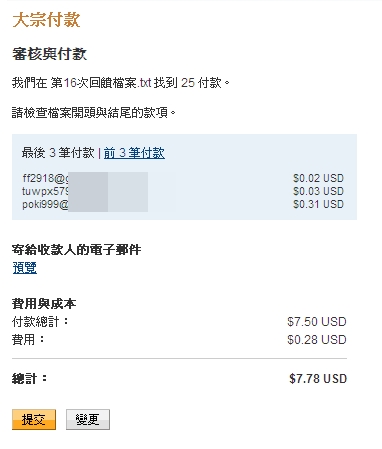Screen dimensions: 382x449
Task: Open the 前 3 筆付款 link
Action: (134, 153)
